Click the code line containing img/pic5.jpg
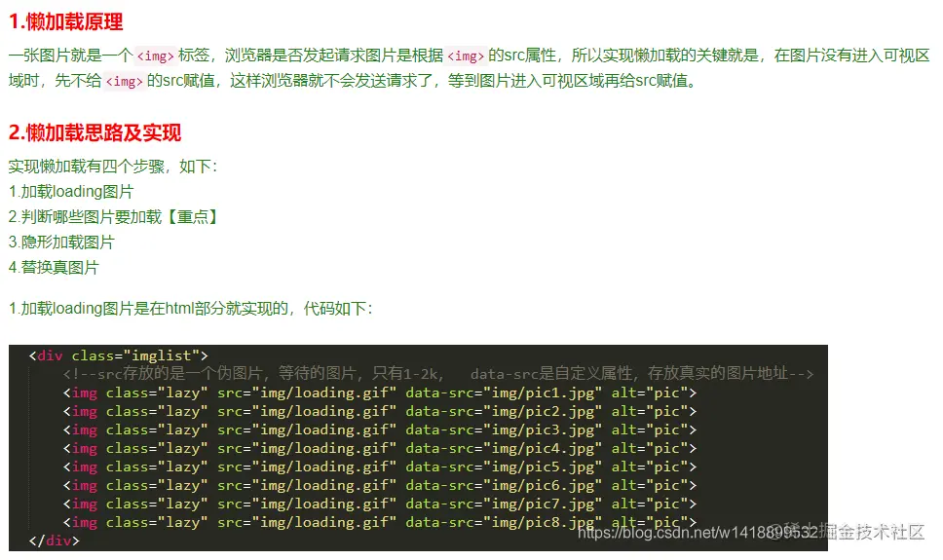Screen dimensions: 943x560 pyautogui.click(x=380, y=467)
